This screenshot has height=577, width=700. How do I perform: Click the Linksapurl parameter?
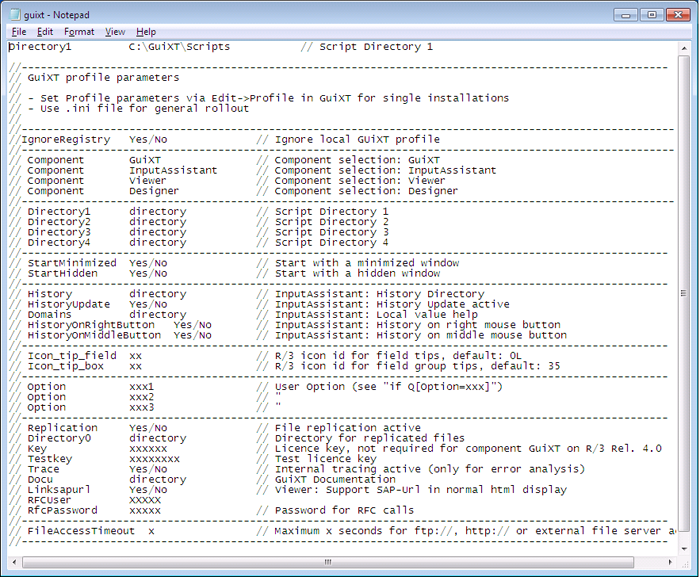coord(59,489)
